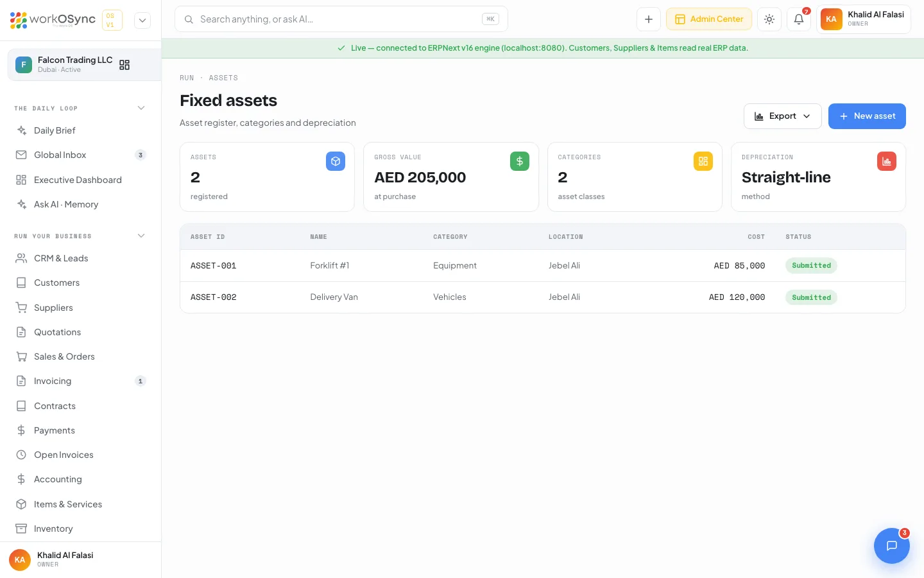Open the Customers page
The image size is (924, 578).
[x=80, y=283]
